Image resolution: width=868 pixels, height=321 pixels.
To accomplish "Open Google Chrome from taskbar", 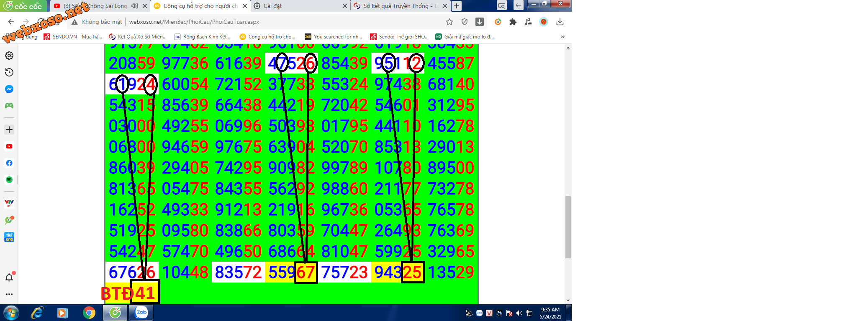I will [x=89, y=313].
